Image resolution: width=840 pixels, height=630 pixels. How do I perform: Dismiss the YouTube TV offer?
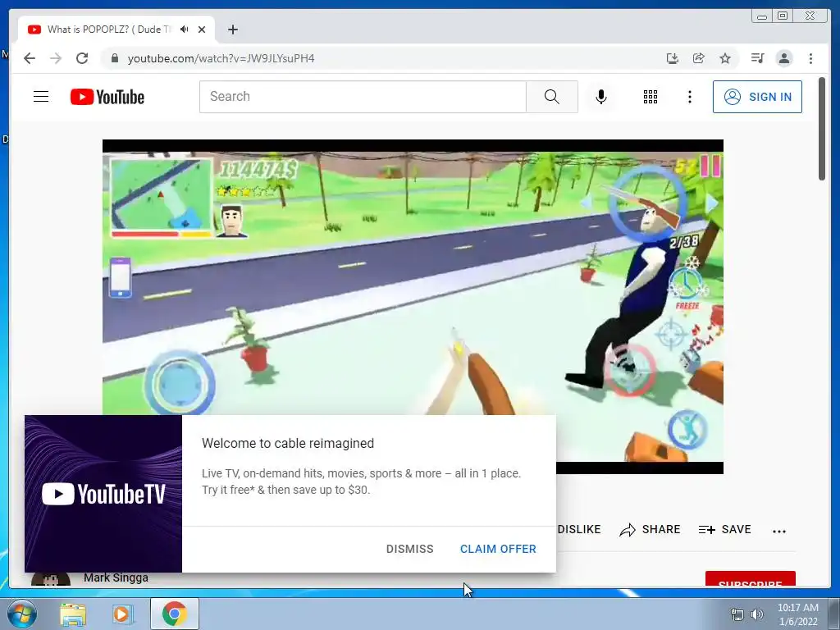pos(410,549)
